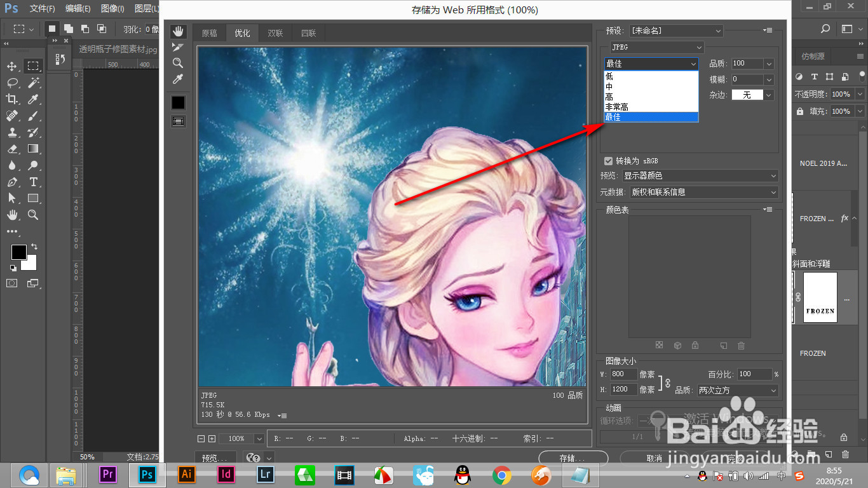
Task: Select the Pen tool
Action: (x=12, y=182)
